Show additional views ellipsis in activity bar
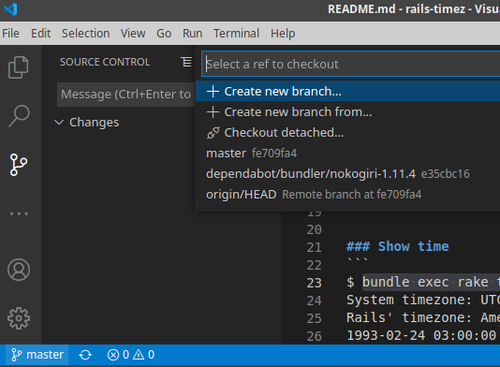 pyautogui.click(x=19, y=214)
